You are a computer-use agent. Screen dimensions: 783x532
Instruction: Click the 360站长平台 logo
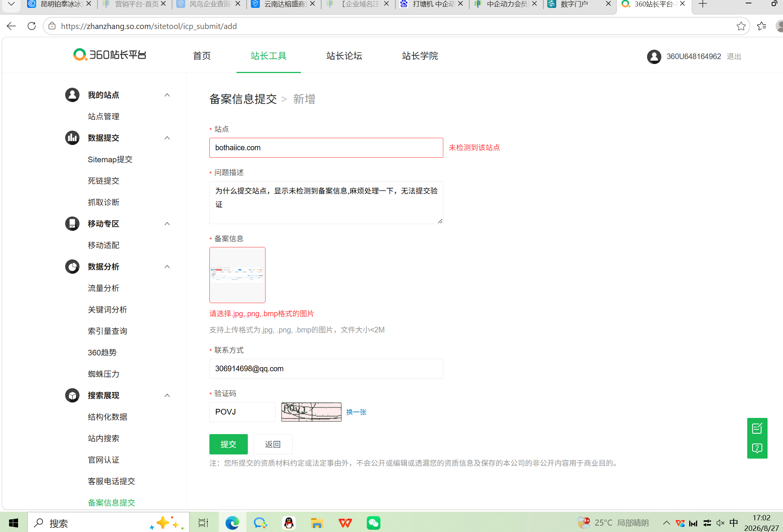(110, 55)
